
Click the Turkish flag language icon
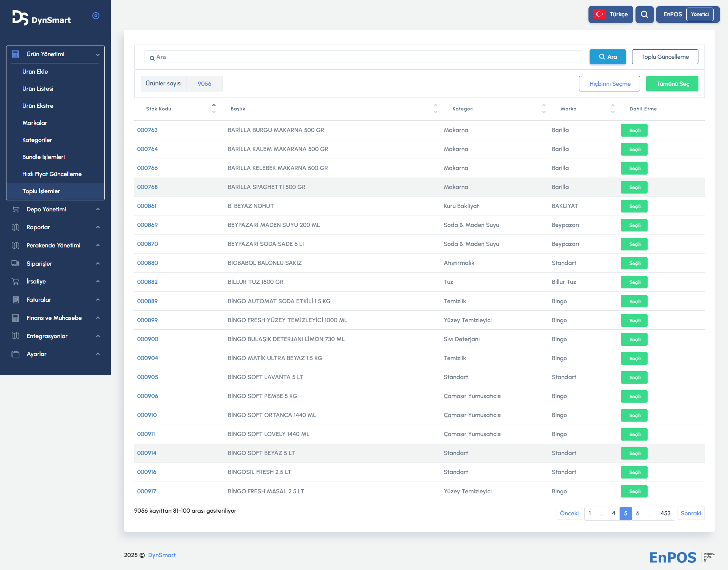point(599,14)
